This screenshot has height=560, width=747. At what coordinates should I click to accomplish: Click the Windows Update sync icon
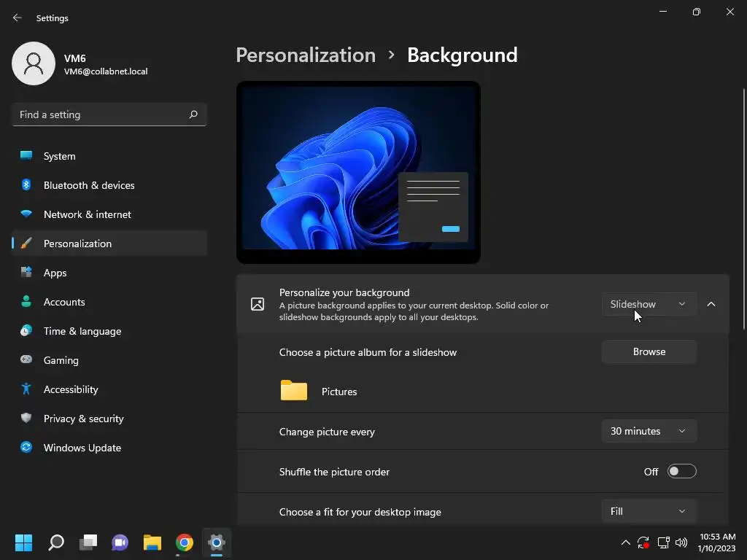(26, 447)
